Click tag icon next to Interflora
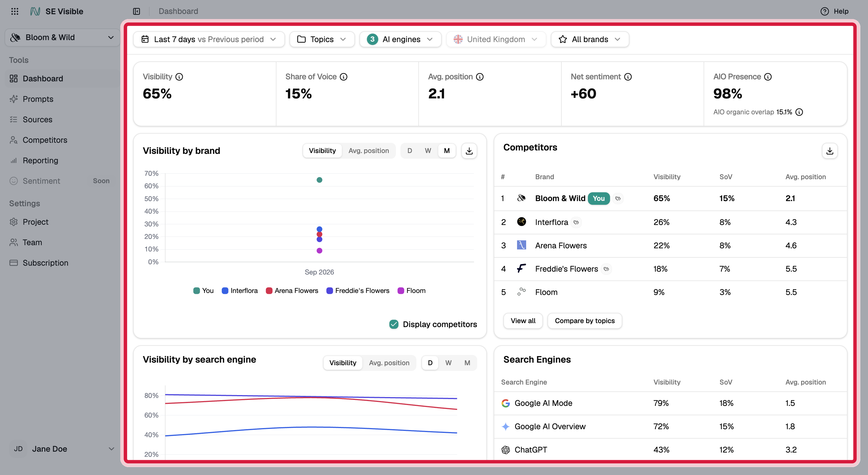Screen dimensions: 868x475 click(x=576, y=223)
